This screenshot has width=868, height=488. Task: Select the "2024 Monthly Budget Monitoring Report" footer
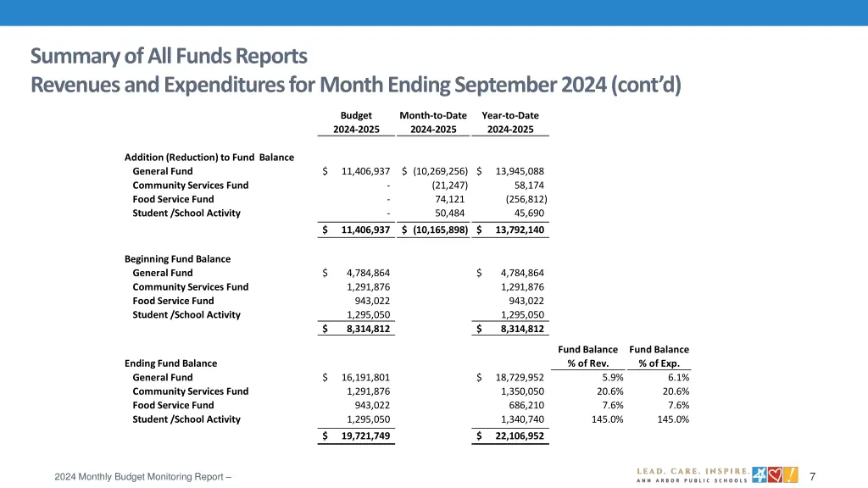[x=139, y=476]
